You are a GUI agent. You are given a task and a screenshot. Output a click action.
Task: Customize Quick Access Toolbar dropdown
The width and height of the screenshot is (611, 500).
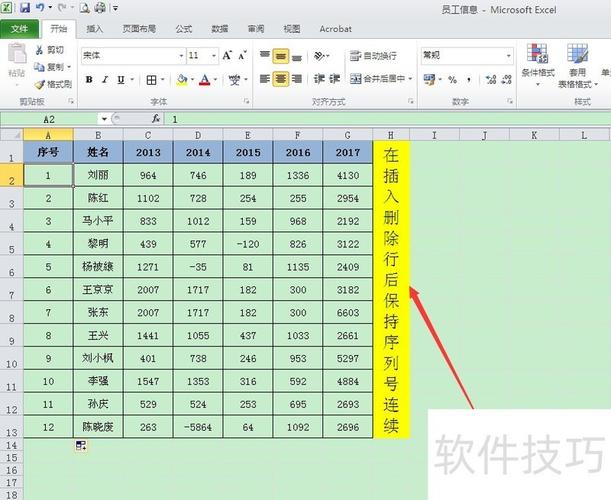point(115,8)
